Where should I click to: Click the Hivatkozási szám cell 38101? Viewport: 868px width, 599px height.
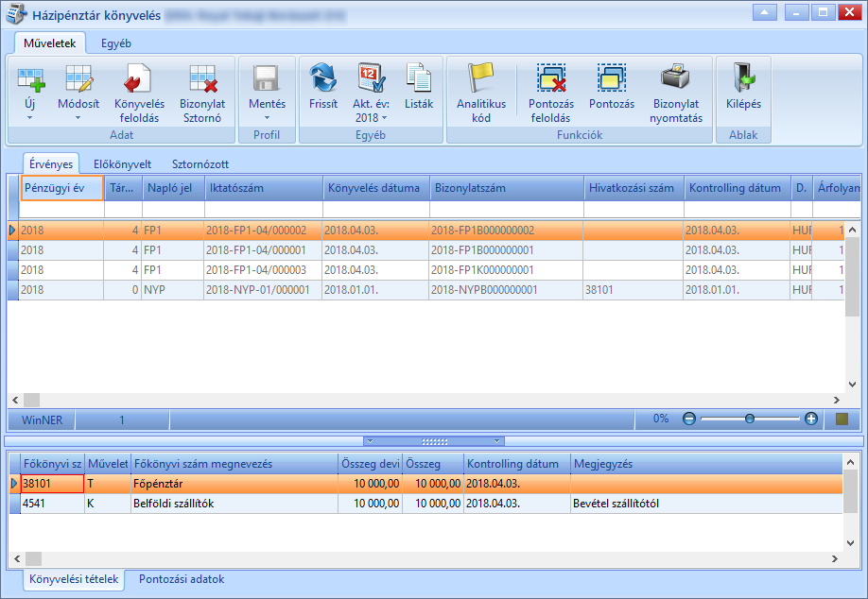[x=633, y=290]
